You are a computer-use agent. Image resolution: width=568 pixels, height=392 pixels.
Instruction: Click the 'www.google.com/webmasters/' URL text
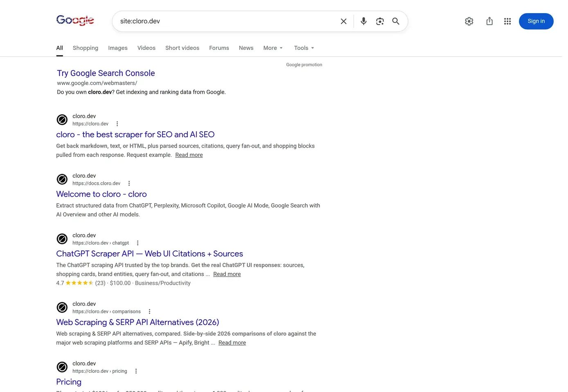[97, 83]
